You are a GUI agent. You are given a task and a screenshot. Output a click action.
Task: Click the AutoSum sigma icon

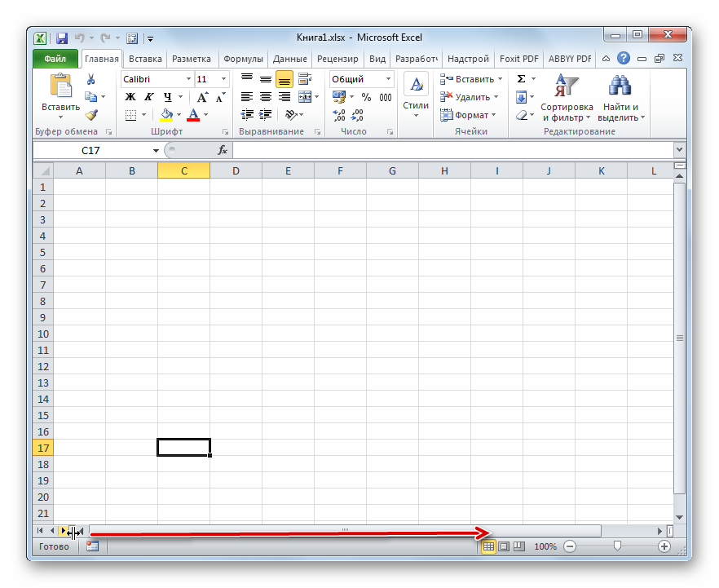click(x=521, y=79)
